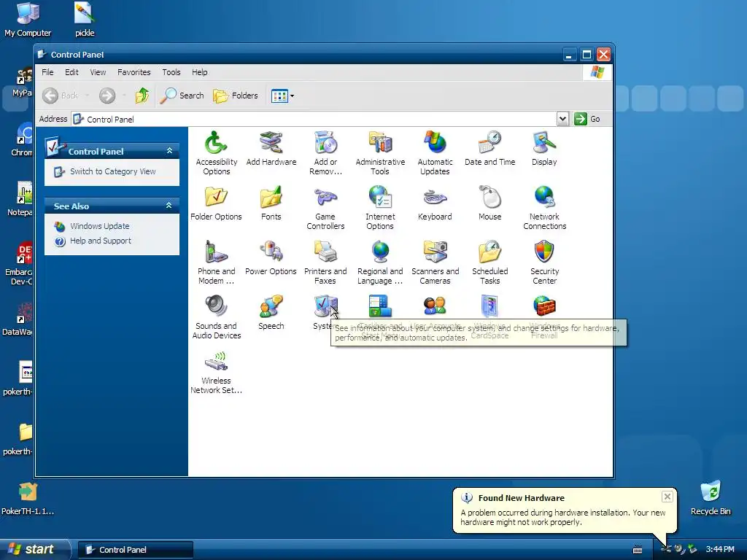Click the Search toolbar button
The image size is (747, 560).
[x=182, y=96]
